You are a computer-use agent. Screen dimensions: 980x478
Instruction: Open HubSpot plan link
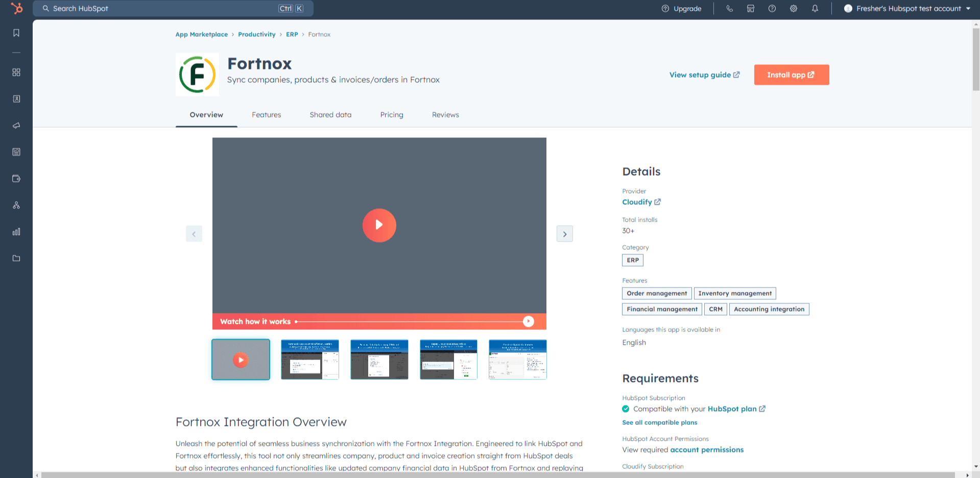pyautogui.click(x=736, y=409)
